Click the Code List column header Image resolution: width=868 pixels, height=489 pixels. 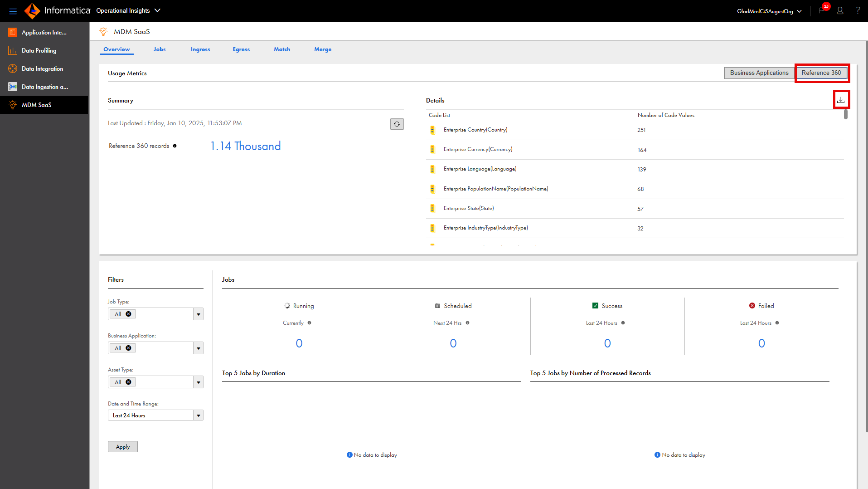[439, 115]
